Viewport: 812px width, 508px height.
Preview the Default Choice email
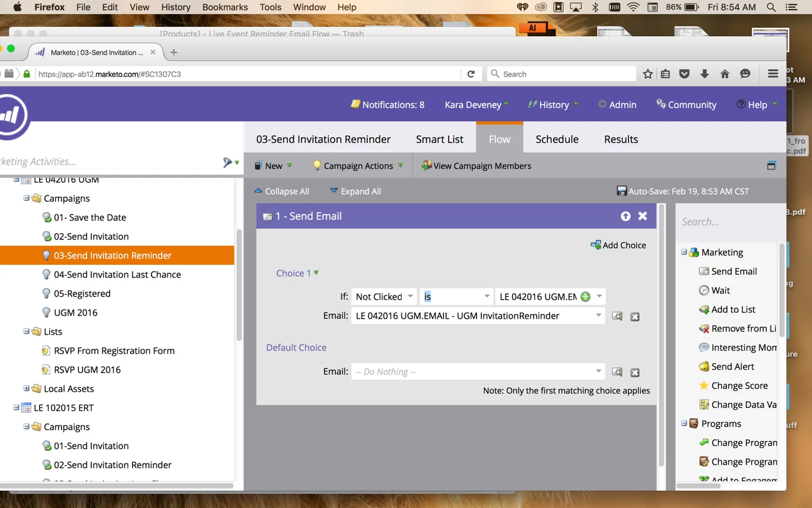click(617, 371)
